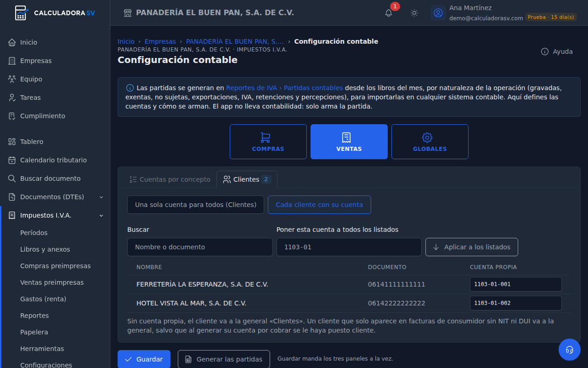Viewport: 588px width, 368px height.
Task: Click the 'Nombre o documento' search field
Action: tap(200, 247)
